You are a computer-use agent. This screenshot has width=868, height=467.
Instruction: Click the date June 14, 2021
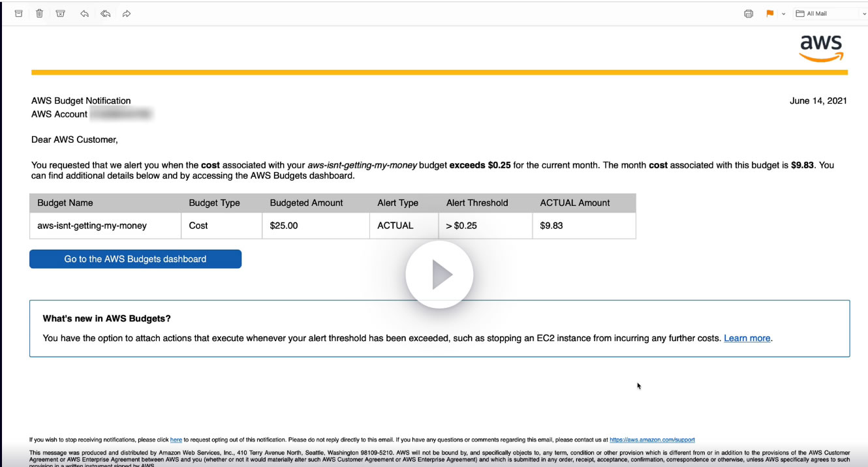(818, 100)
